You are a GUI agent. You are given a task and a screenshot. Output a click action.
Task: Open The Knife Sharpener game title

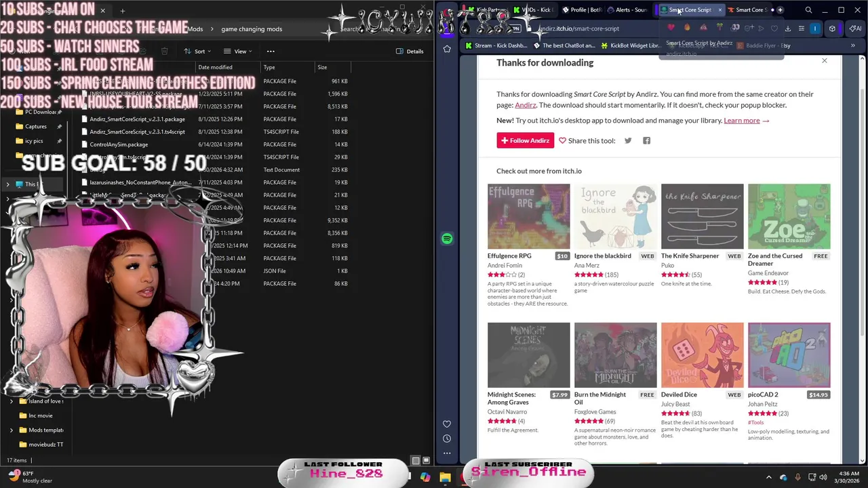pyautogui.click(x=690, y=256)
